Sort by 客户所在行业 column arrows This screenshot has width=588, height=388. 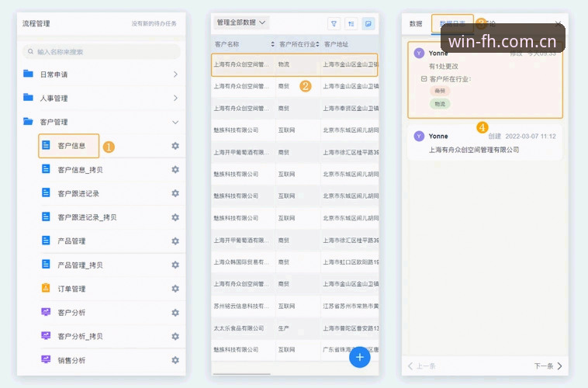317,44
